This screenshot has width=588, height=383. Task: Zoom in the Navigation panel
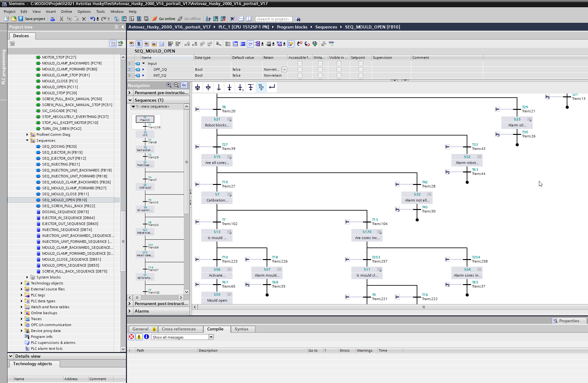coord(169,85)
